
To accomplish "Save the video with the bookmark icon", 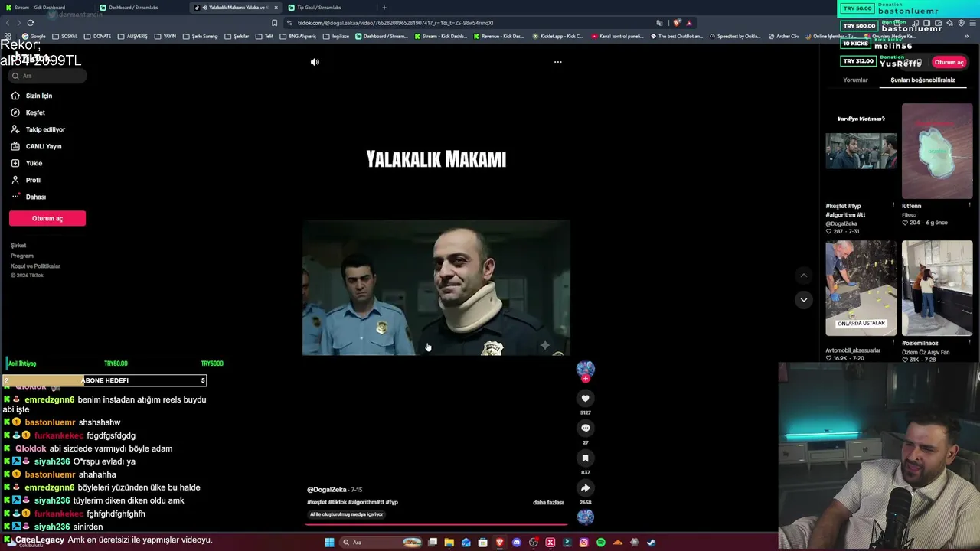I will tap(585, 458).
